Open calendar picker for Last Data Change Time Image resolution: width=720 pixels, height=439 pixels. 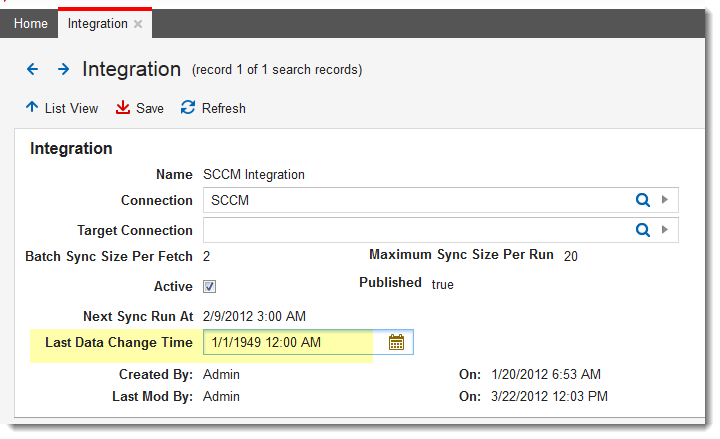396,342
